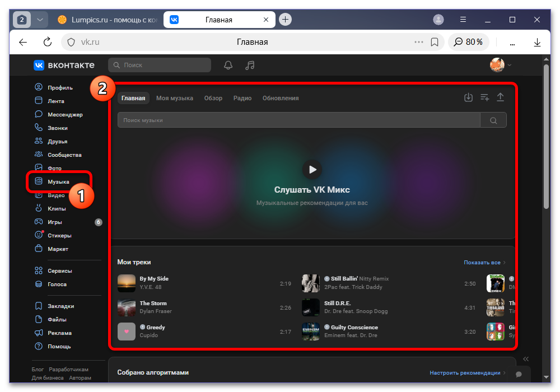Play VK Микс with the play button
This screenshot has height=392, width=560.
click(x=312, y=169)
